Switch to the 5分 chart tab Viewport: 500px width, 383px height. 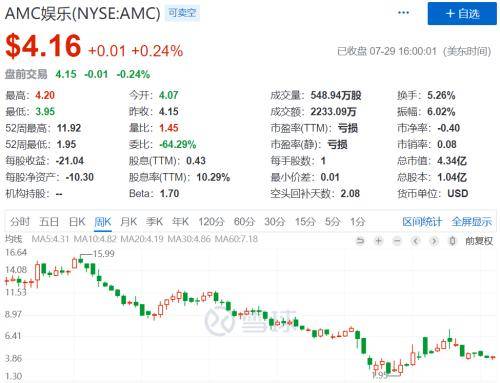click(x=332, y=221)
